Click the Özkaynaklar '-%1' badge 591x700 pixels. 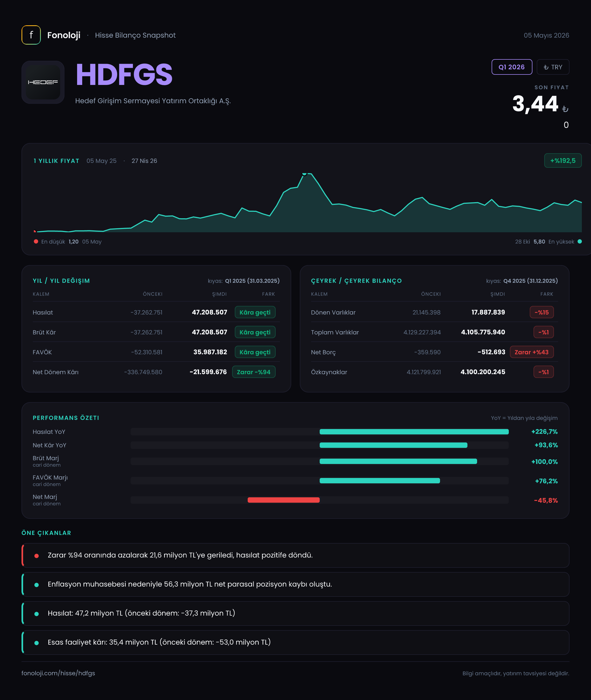543,372
